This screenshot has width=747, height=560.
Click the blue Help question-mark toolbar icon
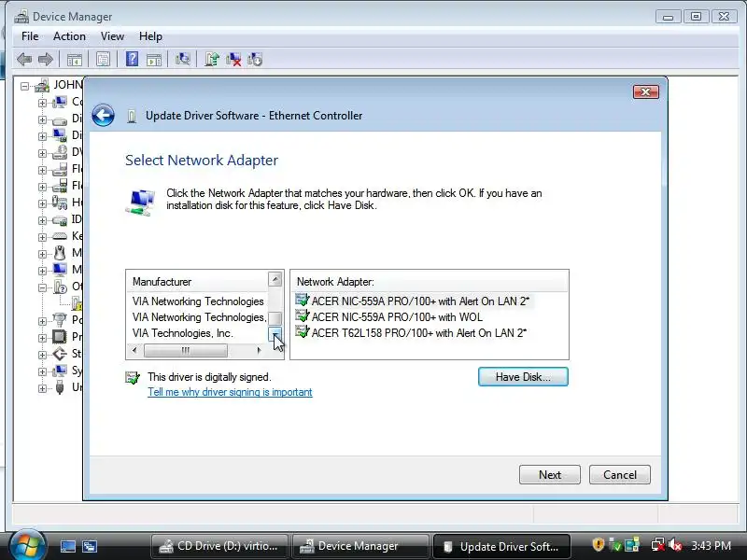[x=132, y=59]
